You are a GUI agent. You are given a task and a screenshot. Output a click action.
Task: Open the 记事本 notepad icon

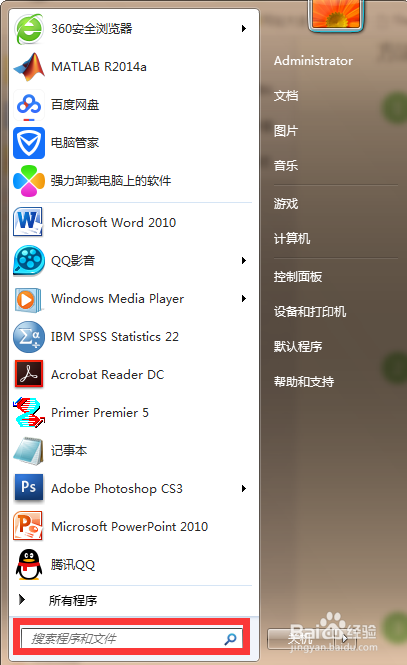28,451
